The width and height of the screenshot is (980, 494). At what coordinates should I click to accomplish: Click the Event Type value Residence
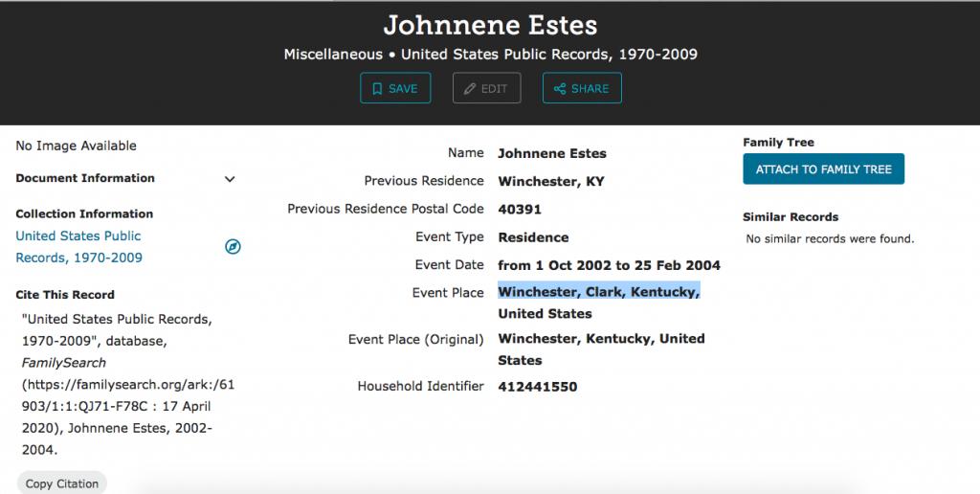coord(533,237)
